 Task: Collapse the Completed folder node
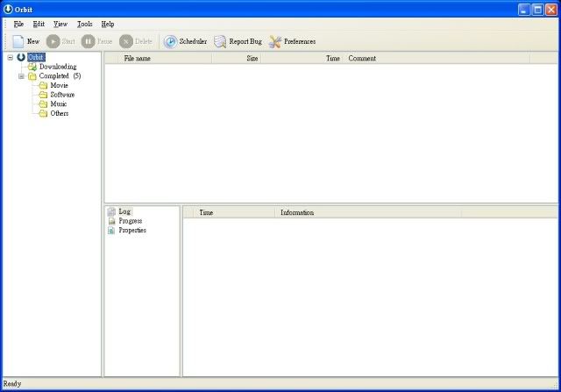(x=21, y=76)
